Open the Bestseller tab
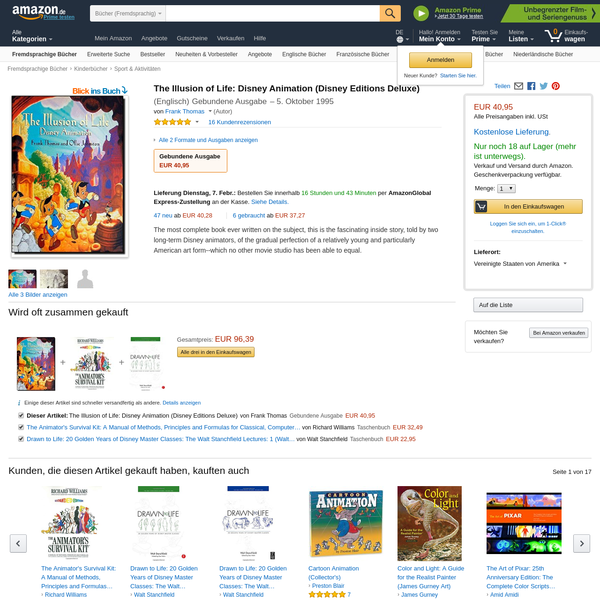 click(x=152, y=54)
